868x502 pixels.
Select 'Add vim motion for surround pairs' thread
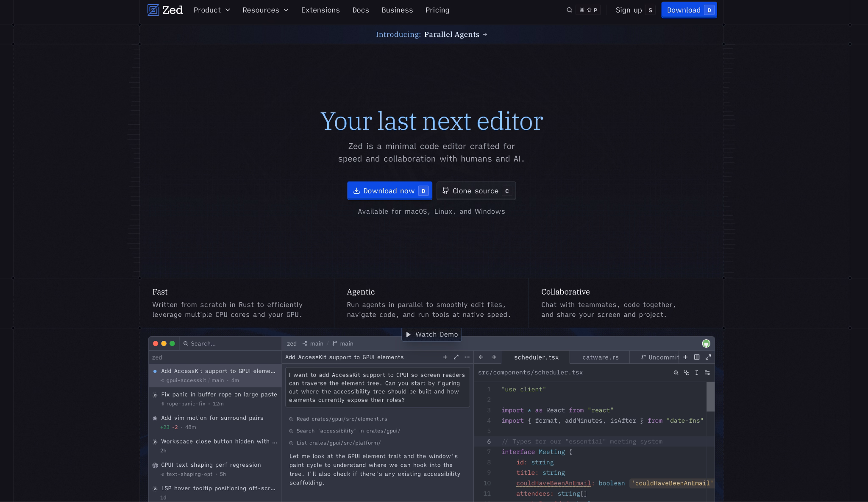pos(215,422)
